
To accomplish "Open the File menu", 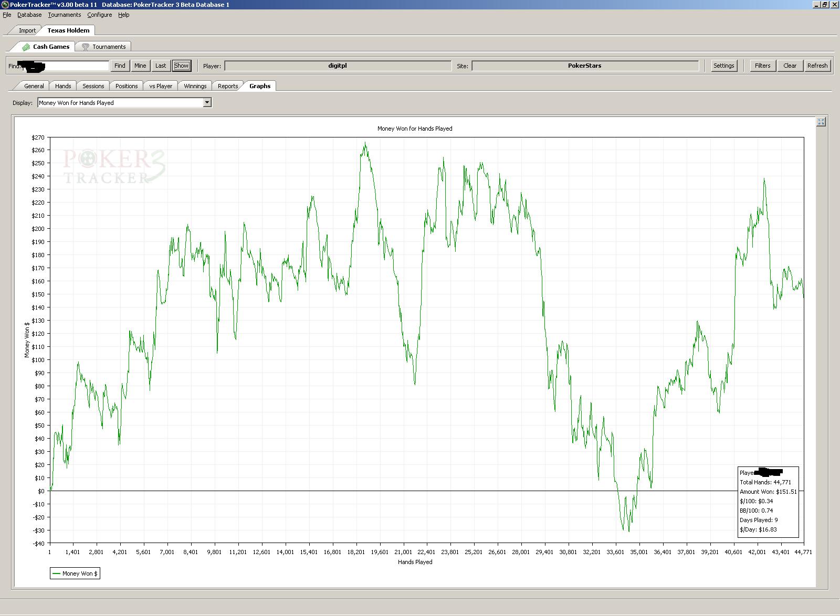I will point(7,15).
